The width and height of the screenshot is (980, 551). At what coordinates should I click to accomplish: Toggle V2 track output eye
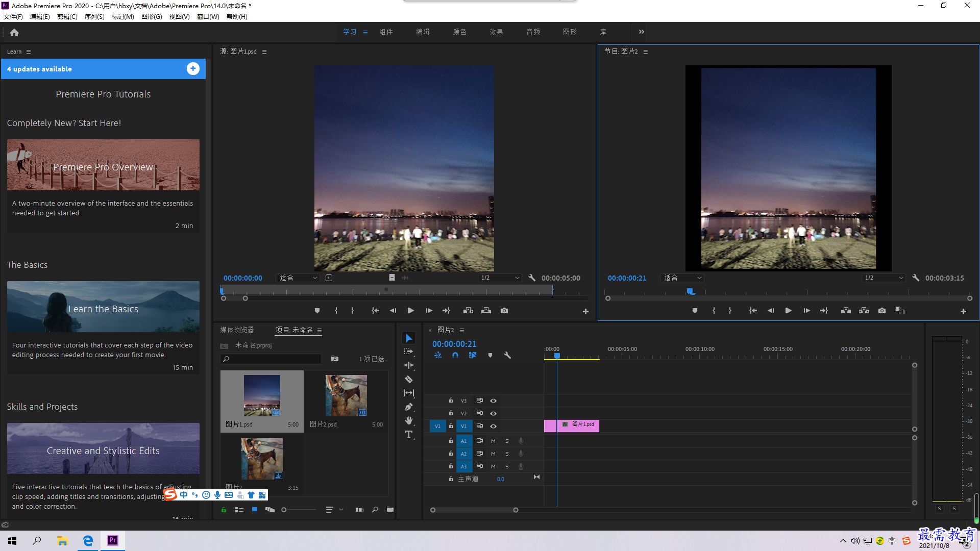493,413
